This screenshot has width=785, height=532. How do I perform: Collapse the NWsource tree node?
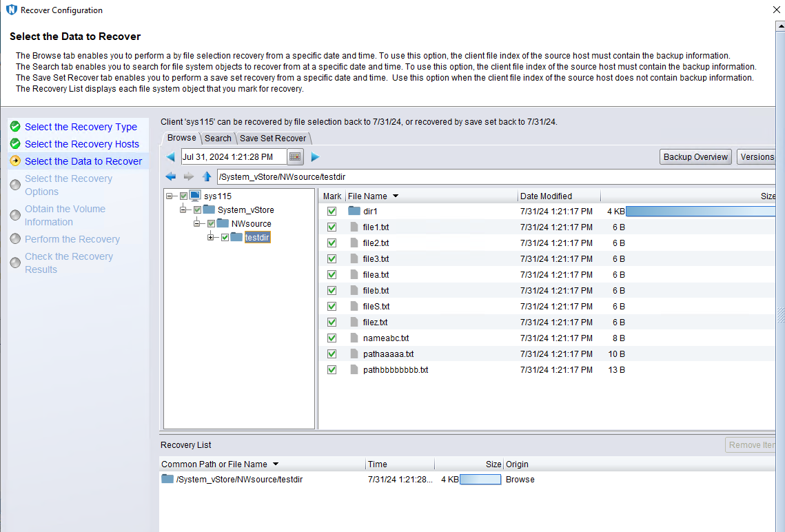coord(196,224)
